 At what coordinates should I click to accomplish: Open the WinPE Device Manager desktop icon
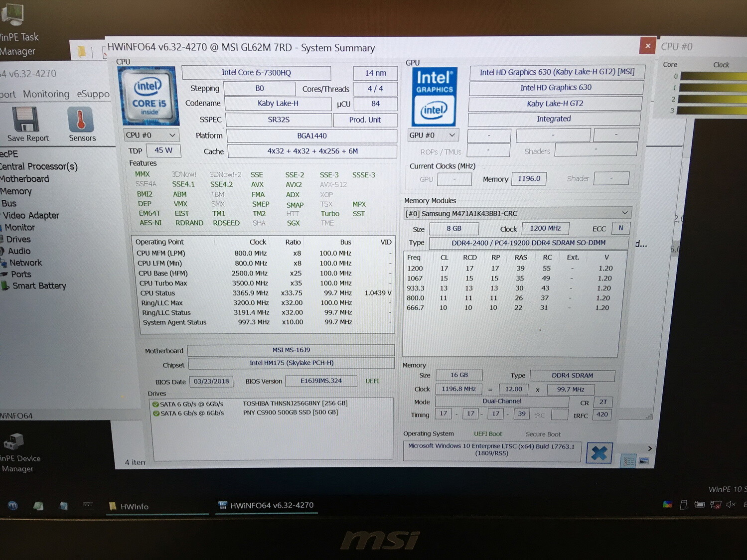pos(13,442)
